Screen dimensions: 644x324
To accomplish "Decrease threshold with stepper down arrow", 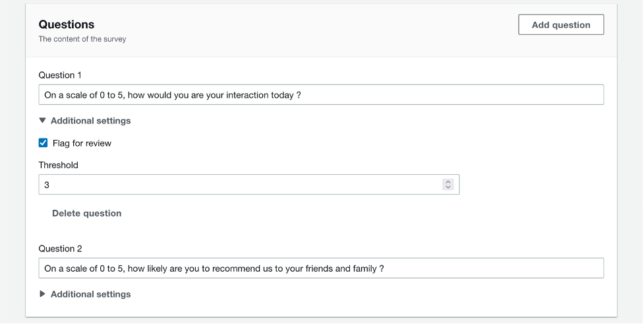I will click(x=448, y=187).
